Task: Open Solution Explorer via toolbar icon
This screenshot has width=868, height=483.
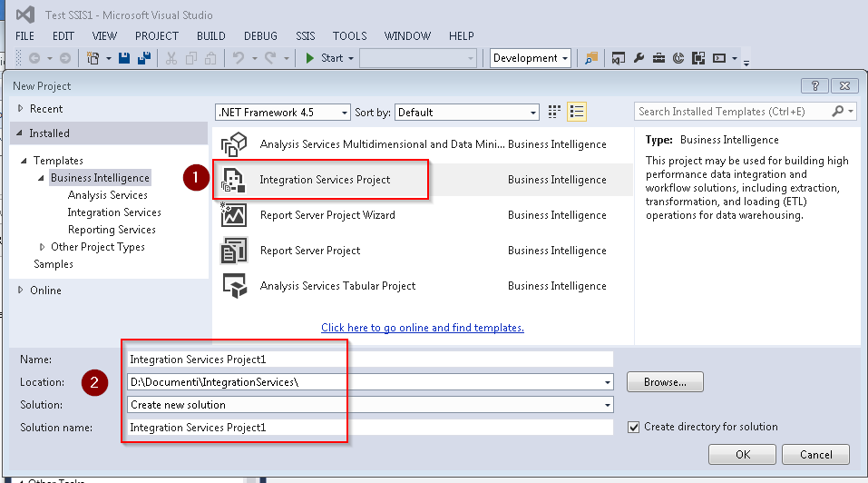Action: click(619, 58)
